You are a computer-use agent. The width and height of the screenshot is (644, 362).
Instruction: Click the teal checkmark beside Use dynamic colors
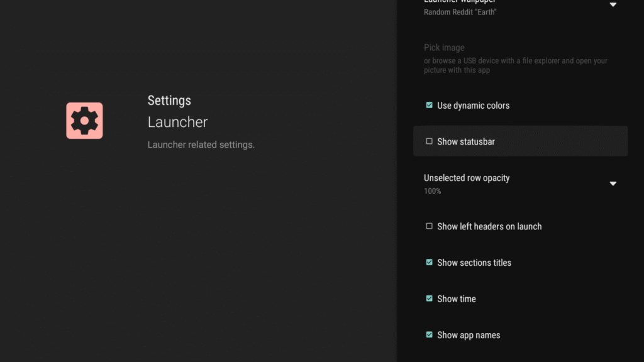[x=429, y=105]
